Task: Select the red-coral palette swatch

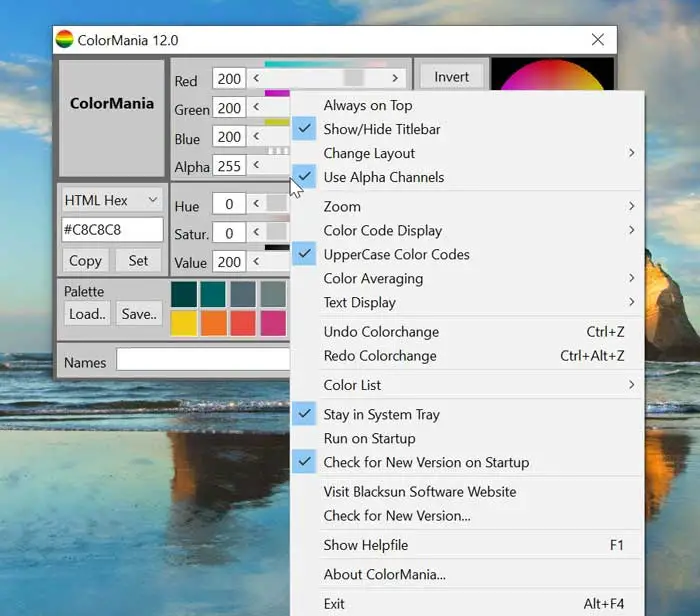Action: coord(243,323)
